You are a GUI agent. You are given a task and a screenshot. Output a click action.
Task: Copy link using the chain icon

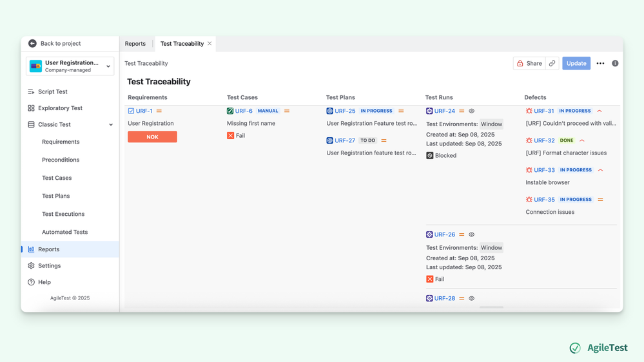[552, 63]
